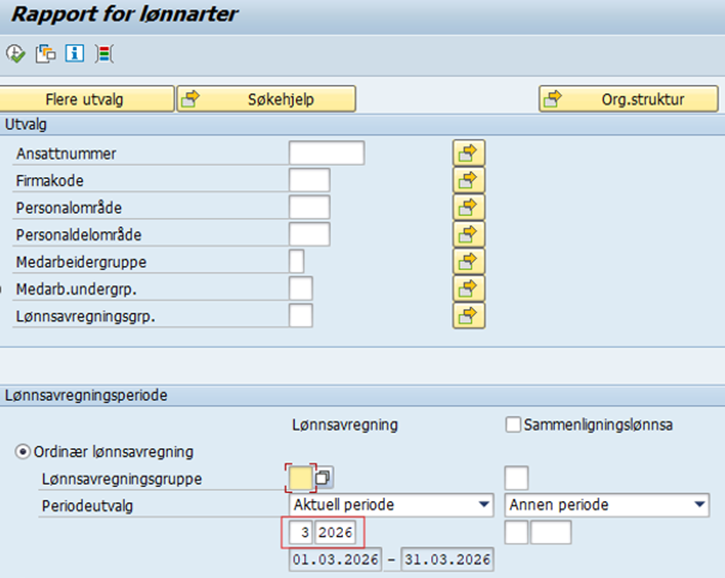Open value help beside Lønnsavregningsgruppe field
This screenshot has width=725, height=578.
[x=324, y=478]
